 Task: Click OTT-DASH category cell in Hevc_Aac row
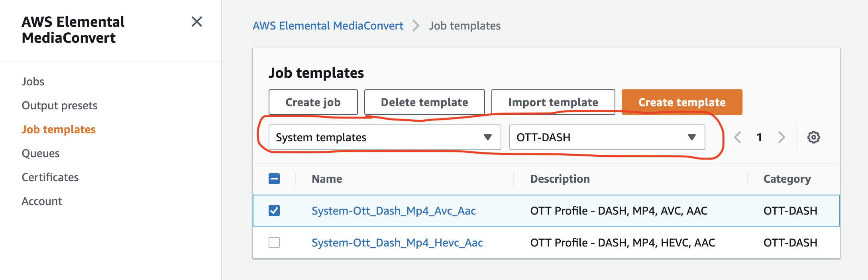click(x=790, y=243)
